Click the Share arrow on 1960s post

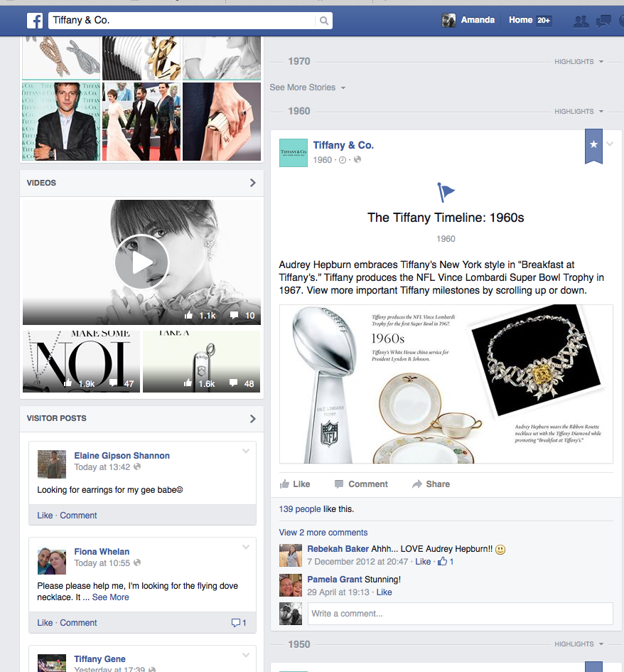[x=431, y=484]
